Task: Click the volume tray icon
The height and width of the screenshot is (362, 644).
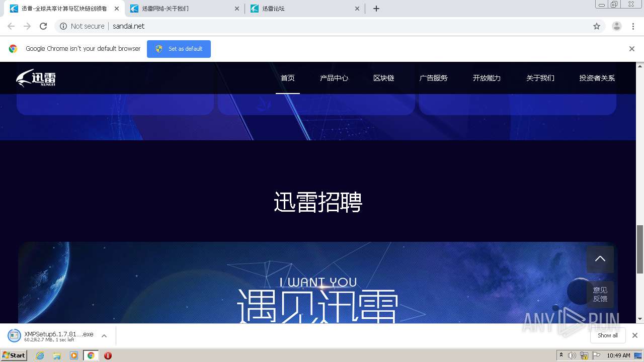Action: click(572, 355)
